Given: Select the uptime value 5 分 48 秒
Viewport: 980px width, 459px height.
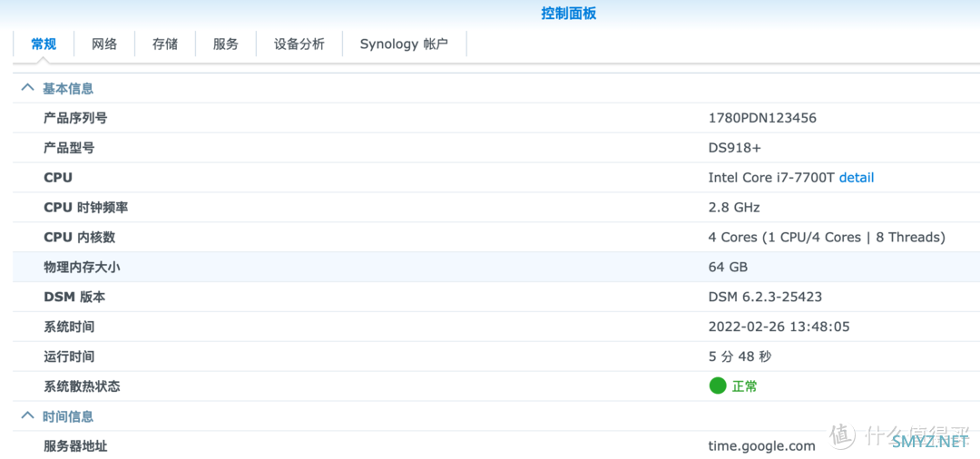Looking at the screenshot, I should [x=740, y=356].
